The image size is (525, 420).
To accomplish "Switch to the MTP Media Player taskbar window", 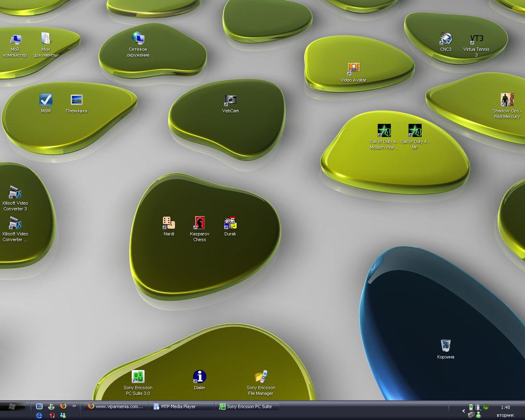I will pyautogui.click(x=181, y=406).
